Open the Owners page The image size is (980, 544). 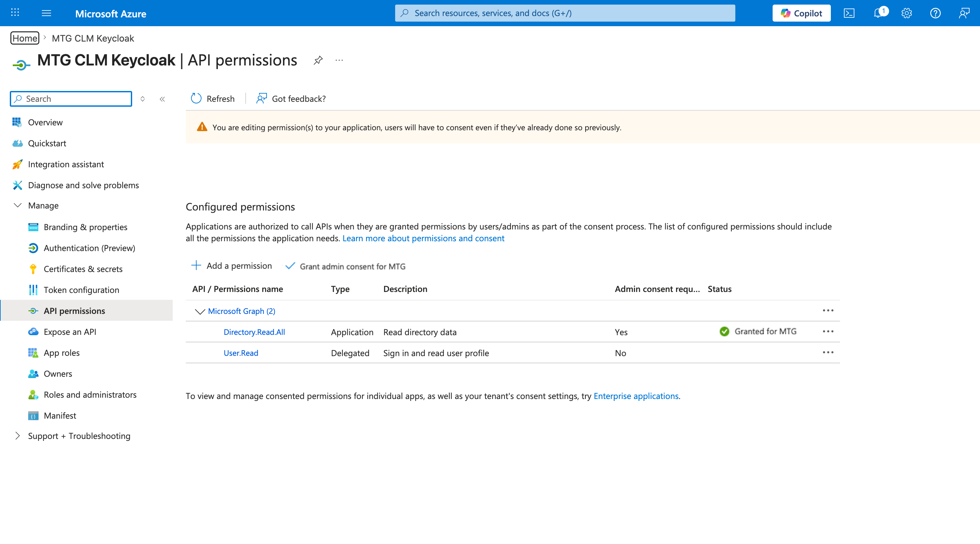tap(58, 373)
